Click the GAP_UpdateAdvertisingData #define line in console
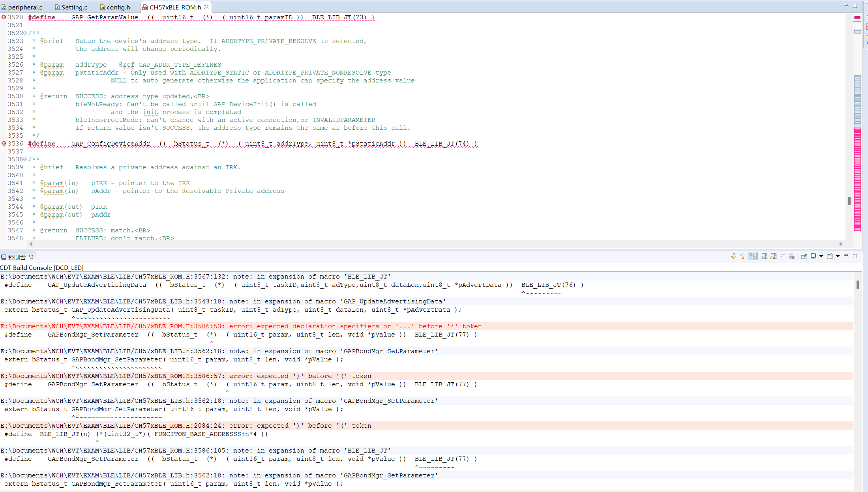This screenshot has width=868, height=492. pyautogui.click(x=294, y=285)
